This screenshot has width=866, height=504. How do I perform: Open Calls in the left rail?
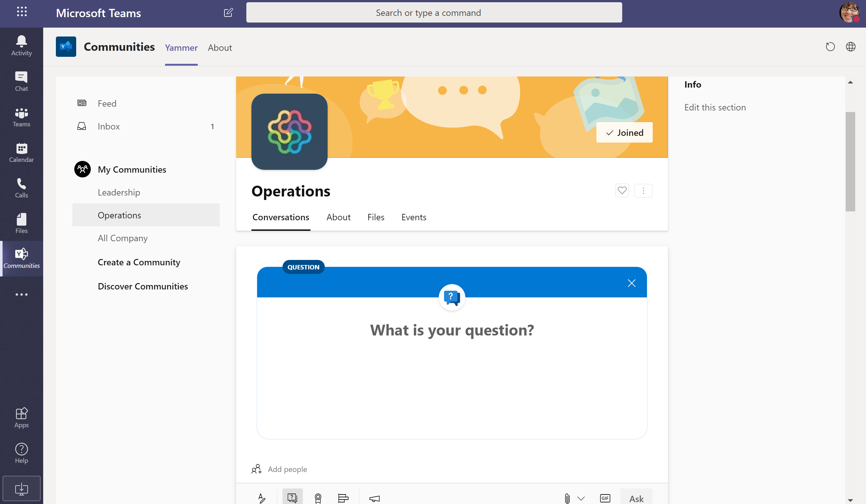21,188
